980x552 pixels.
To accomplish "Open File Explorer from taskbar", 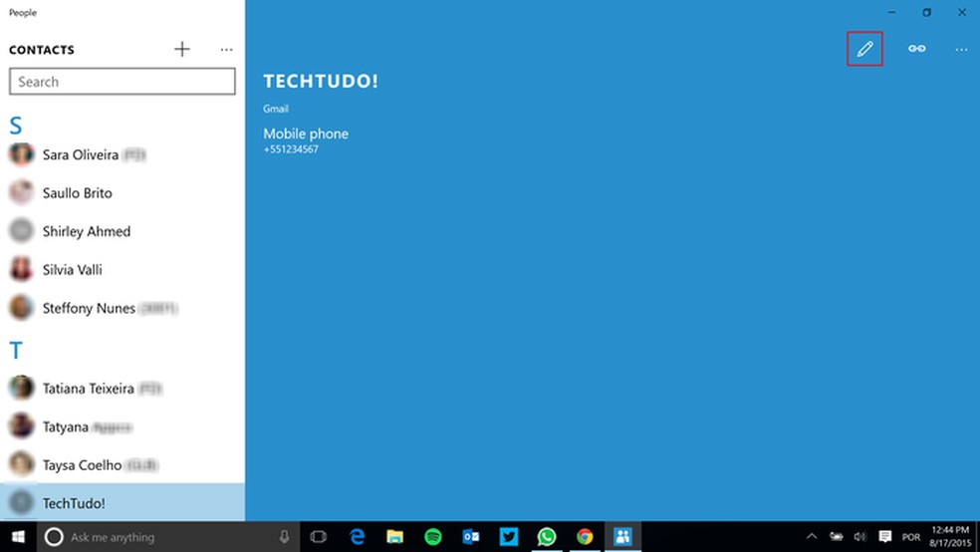I will click(395, 537).
